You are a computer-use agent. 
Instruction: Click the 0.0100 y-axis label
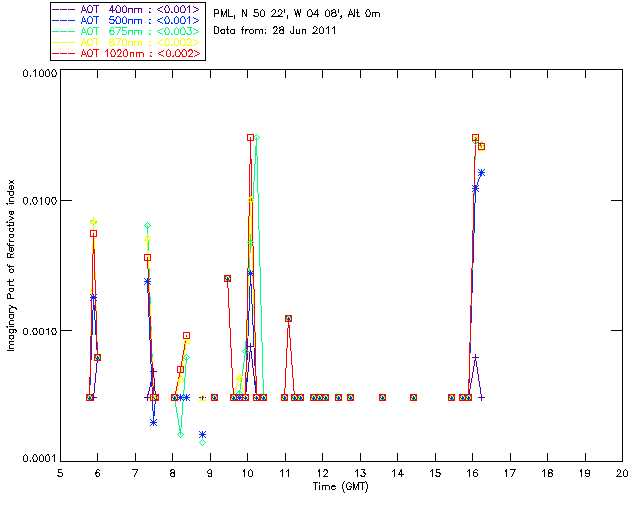(x=39, y=201)
